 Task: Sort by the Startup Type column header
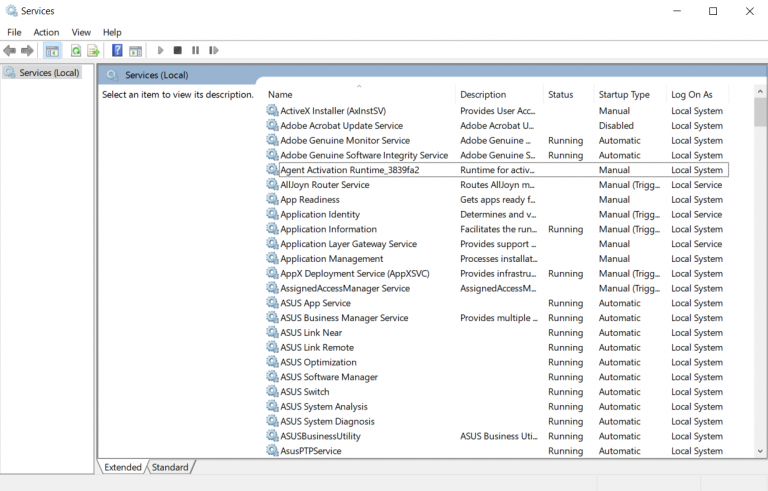[x=624, y=95]
